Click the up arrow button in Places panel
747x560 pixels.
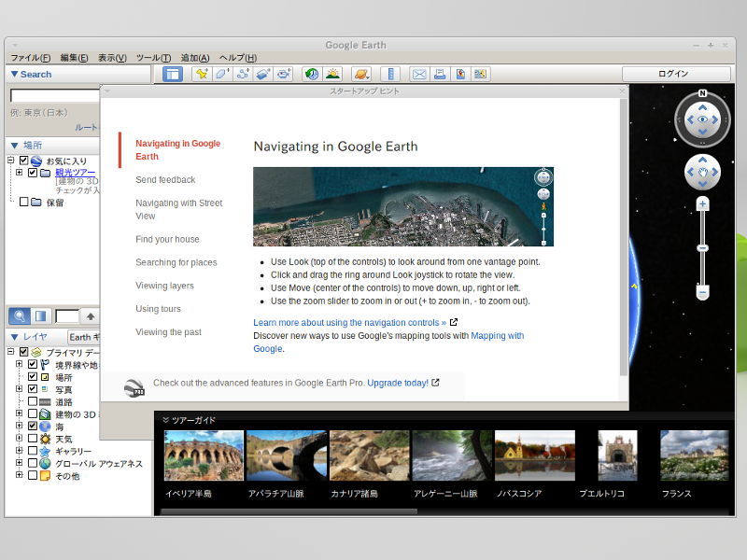[91, 315]
